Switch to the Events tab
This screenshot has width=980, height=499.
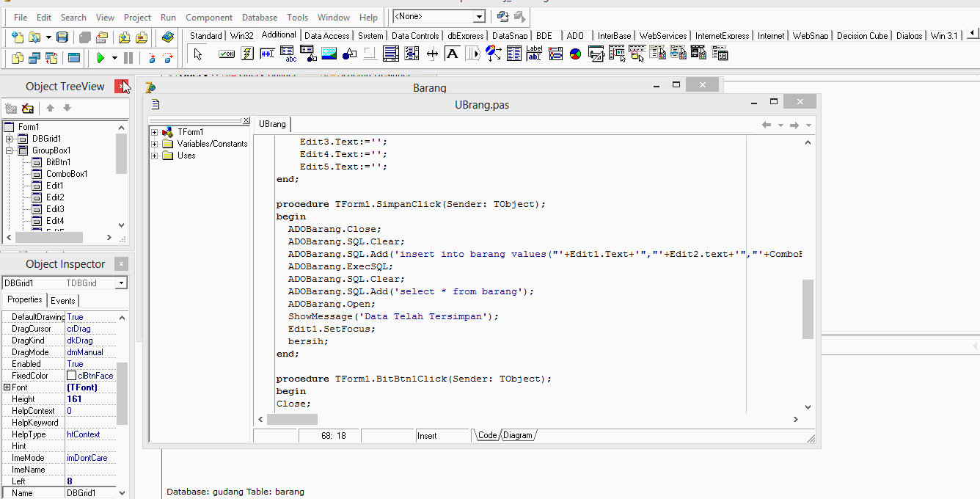tap(63, 300)
